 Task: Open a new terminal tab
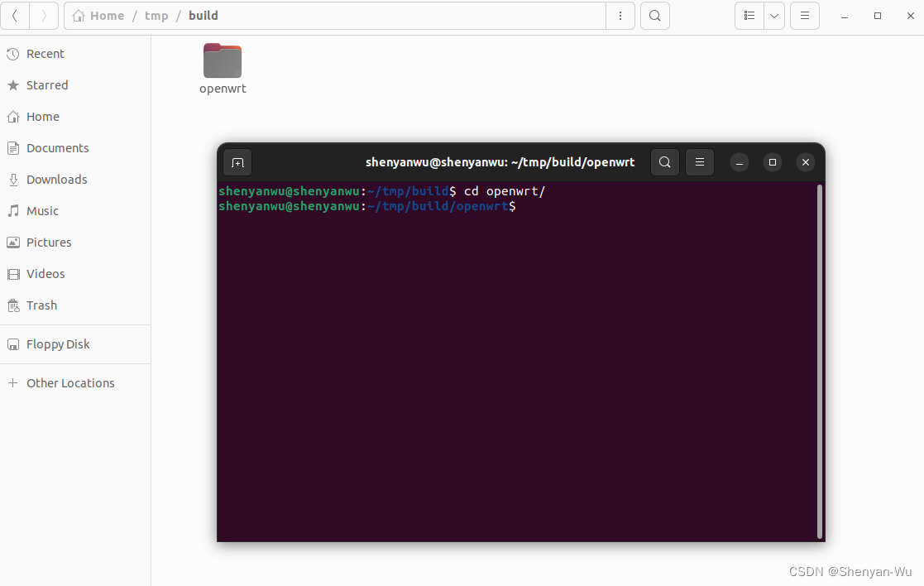click(x=237, y=162)
